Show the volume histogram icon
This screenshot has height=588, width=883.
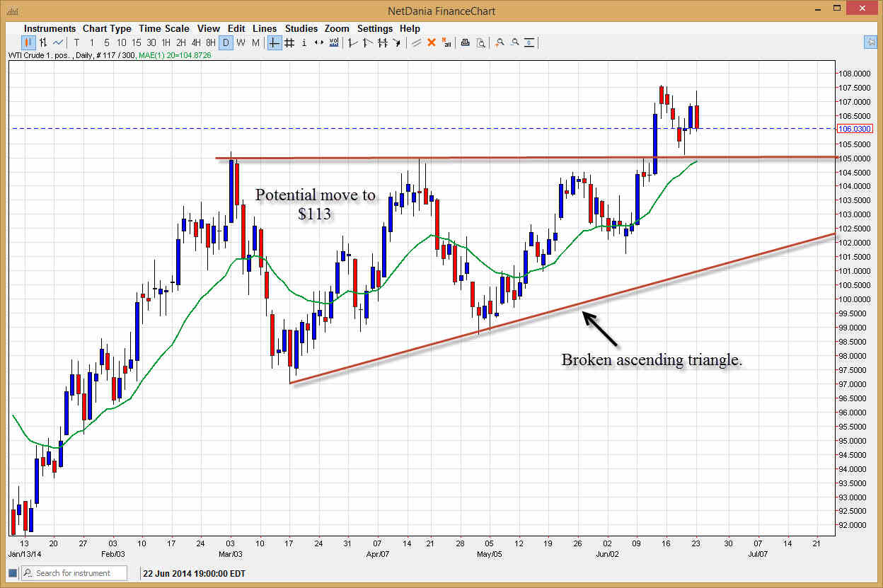click(333, 42)
